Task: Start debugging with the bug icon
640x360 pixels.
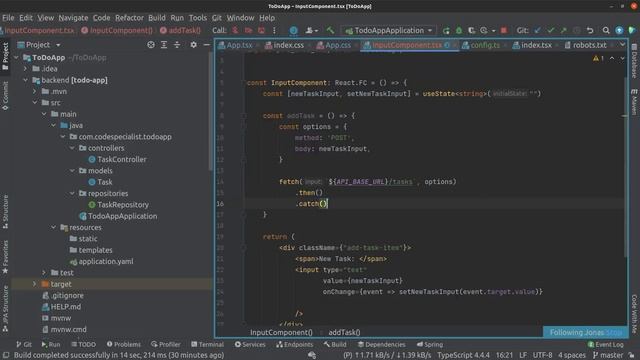Action: [x=459, y=30]
